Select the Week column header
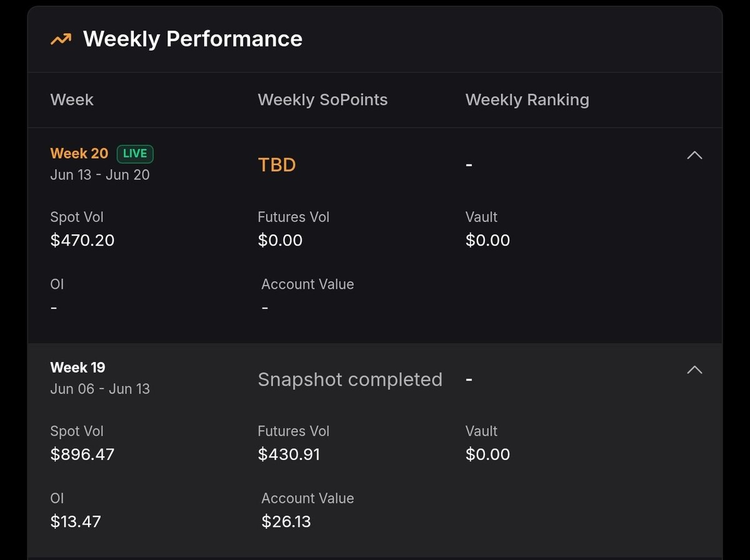The width and height of the screenshot is (750, 560). click(x=72, y=100)
